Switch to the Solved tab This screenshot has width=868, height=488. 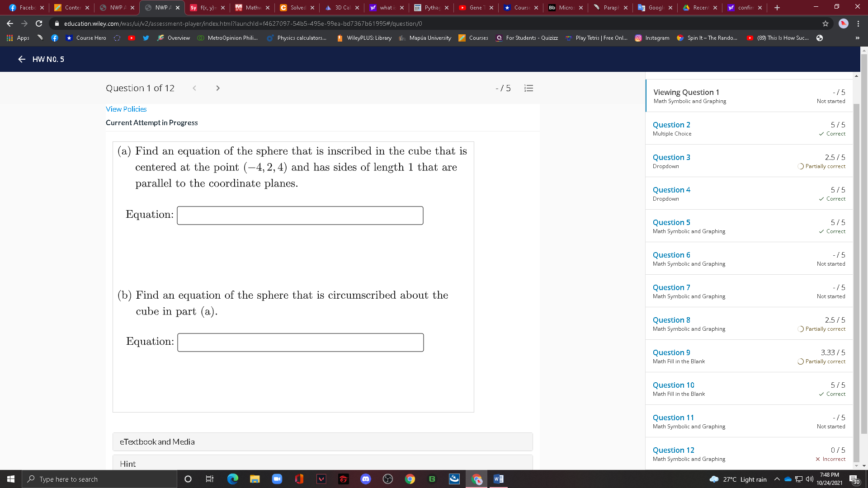pos(296,7)
